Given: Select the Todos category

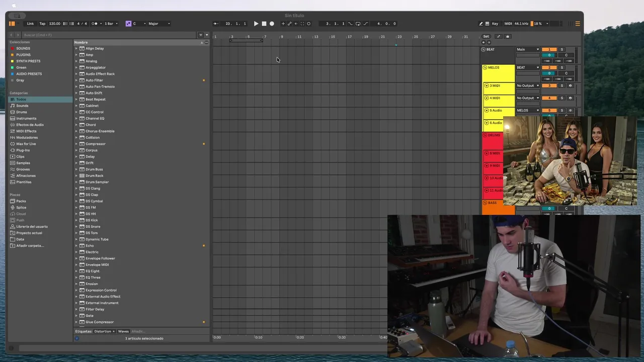Looking at the screenshot, I should (x=40, y=99).
